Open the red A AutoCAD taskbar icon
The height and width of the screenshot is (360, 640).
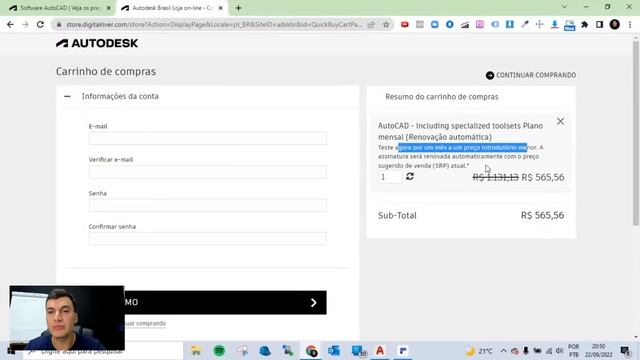[380, 351]
